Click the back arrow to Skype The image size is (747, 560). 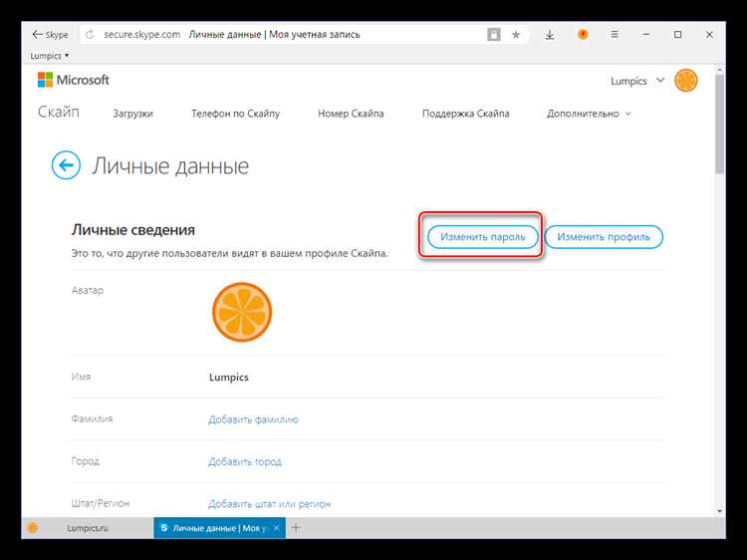50,34
